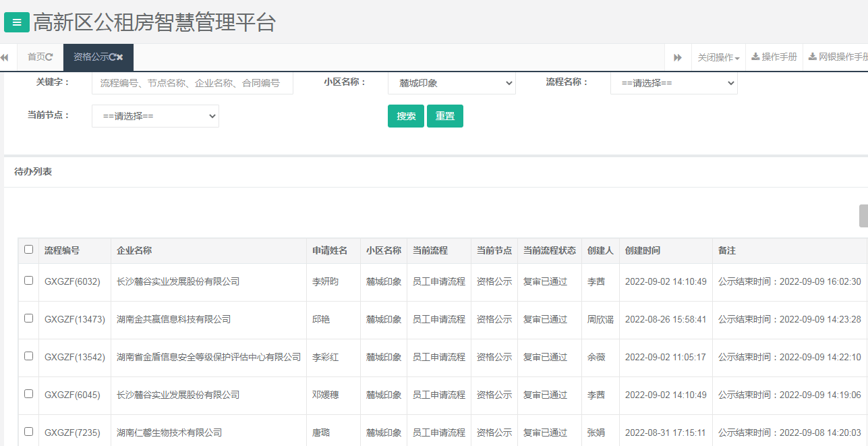Click the scrollbar on the right side

pos(863,216)
